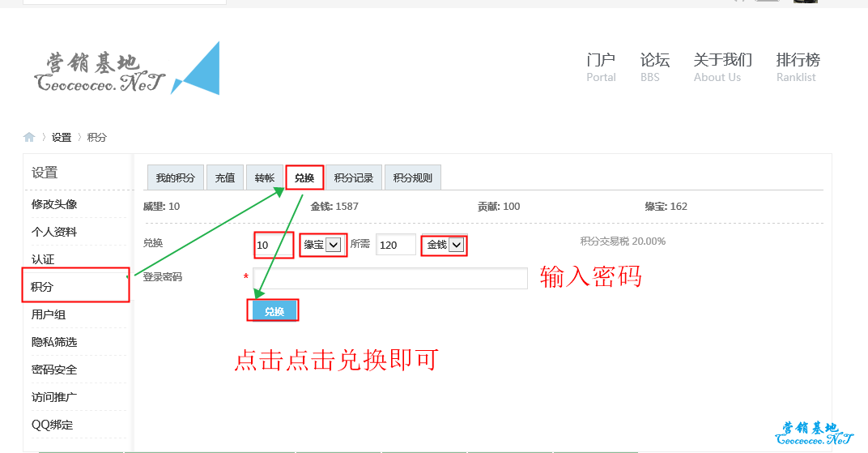Open the 转帐 tab

point(265,178)
